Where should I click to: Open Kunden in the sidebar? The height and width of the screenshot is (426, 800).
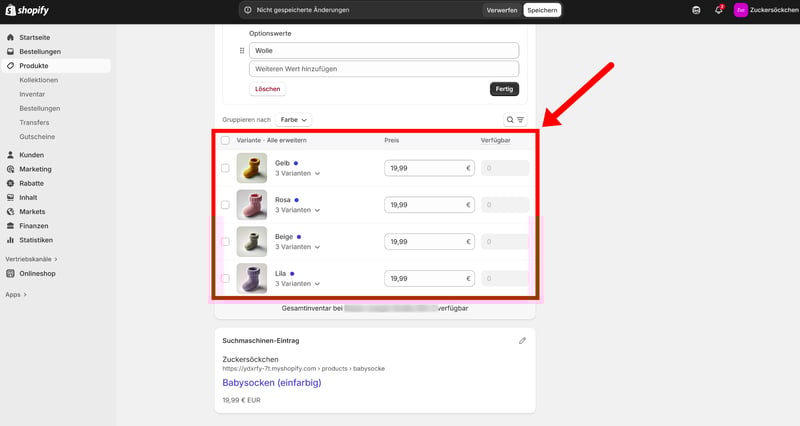(x=31, y=155)
